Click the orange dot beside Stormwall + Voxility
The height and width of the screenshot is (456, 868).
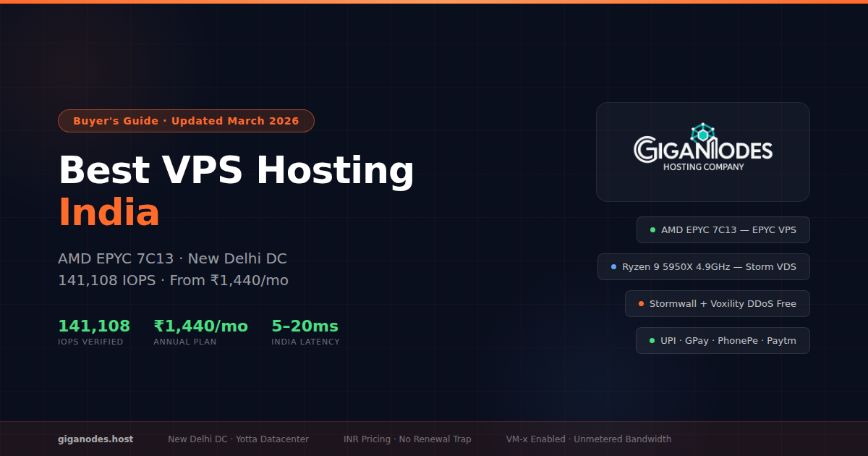641,304
